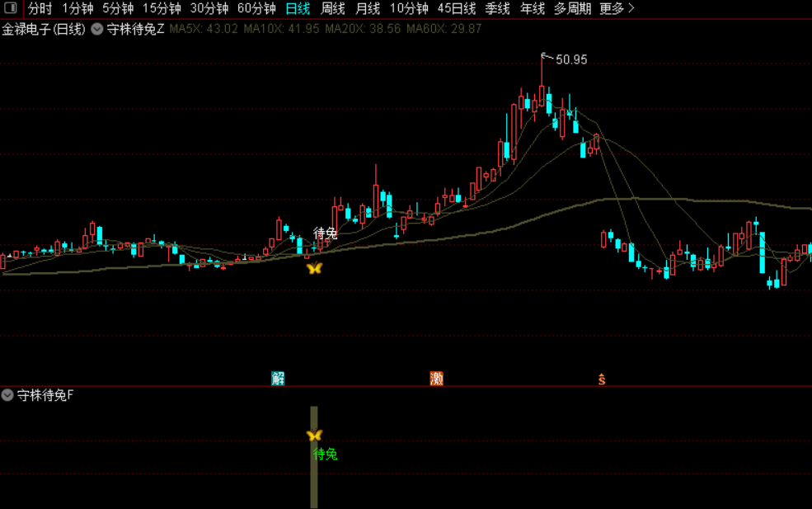Switch to the 分时 tab
Image resolution: width=812 pixels, height=509 pixels.
click(40, 8)
